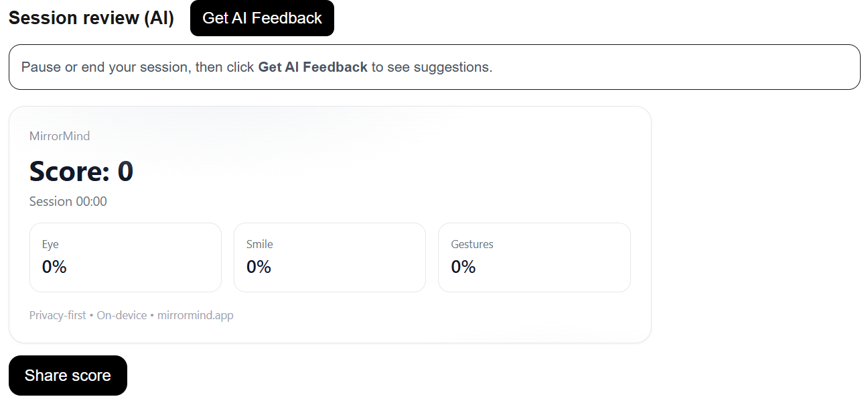Click the Gestures label in the third card

click(472, 245)
